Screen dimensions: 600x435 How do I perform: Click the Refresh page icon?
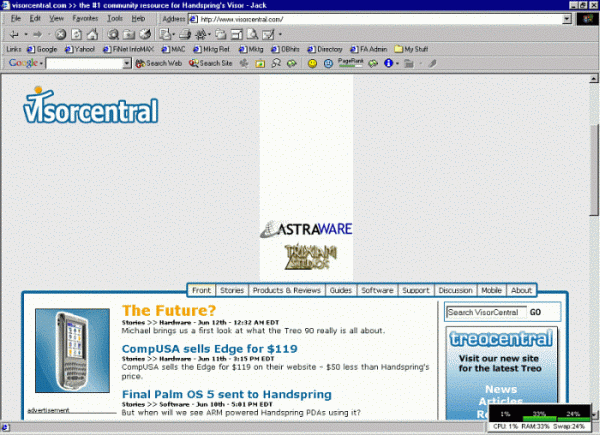[75, 34]
